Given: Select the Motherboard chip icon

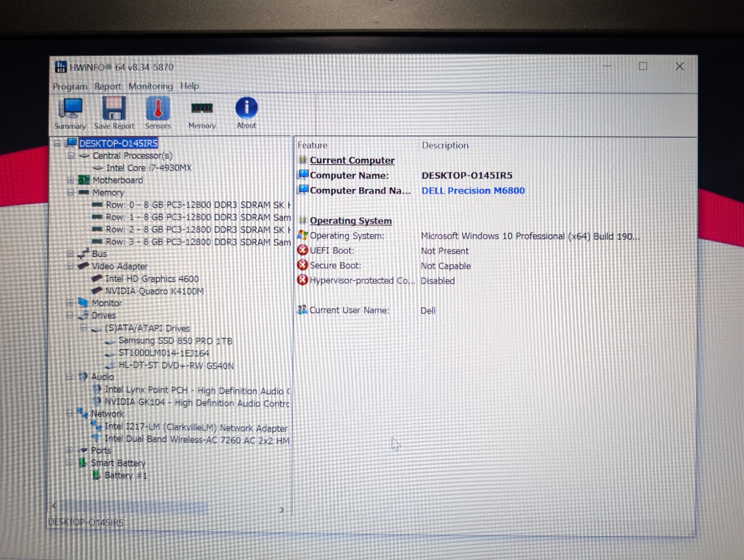Looking at the screenshot, I should pyautogui.click(x=84, y=180).
